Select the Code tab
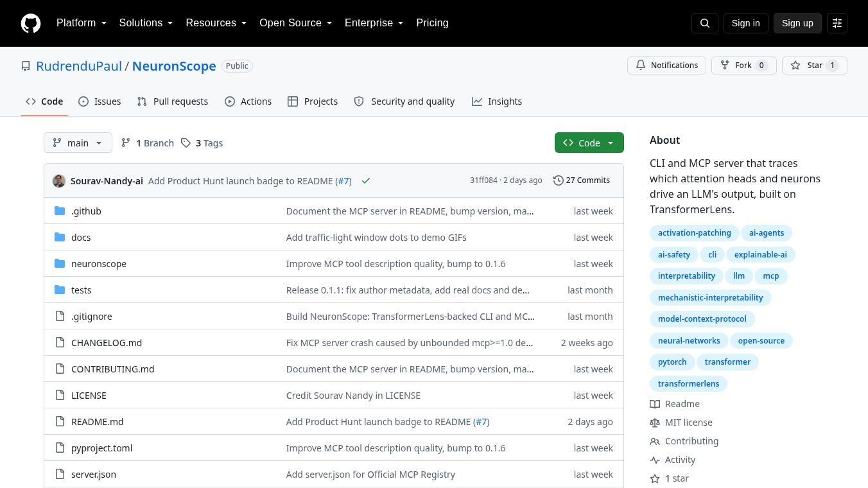The image size is (868, 488). (x=44, y=101)
